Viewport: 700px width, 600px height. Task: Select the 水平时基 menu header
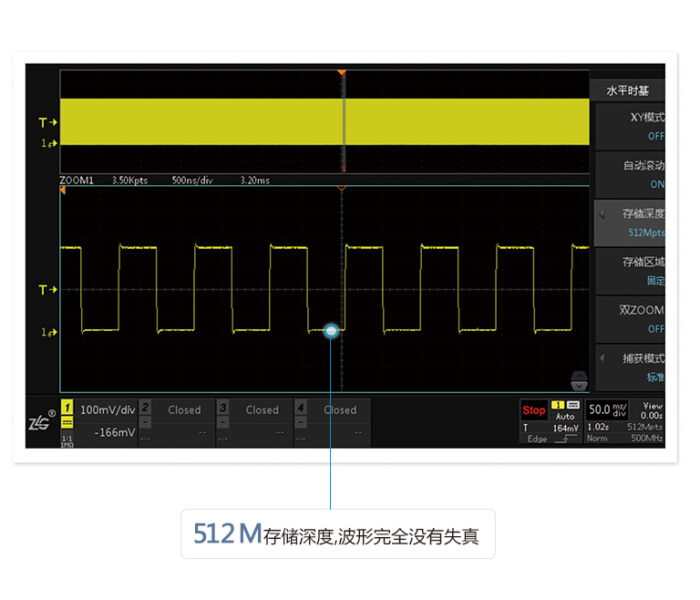tap(628, 90)
